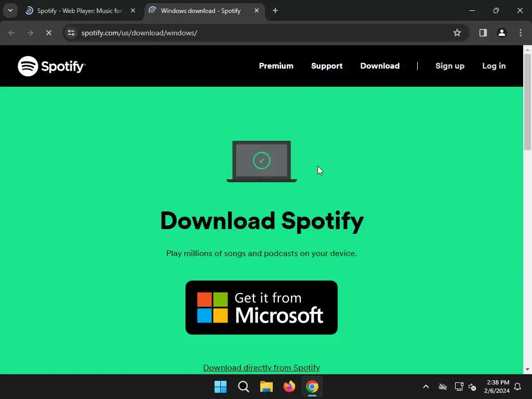Go forward to the next page

tap(30, 33)
